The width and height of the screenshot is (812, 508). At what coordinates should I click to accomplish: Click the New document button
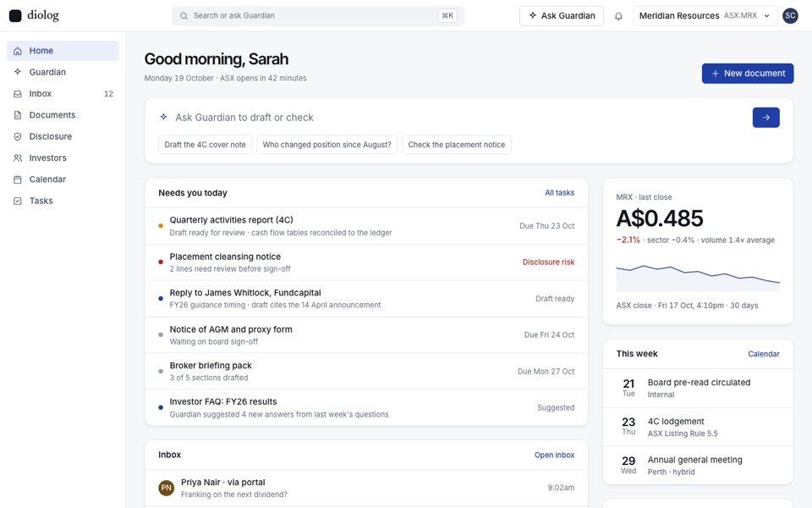coord(747,74)
